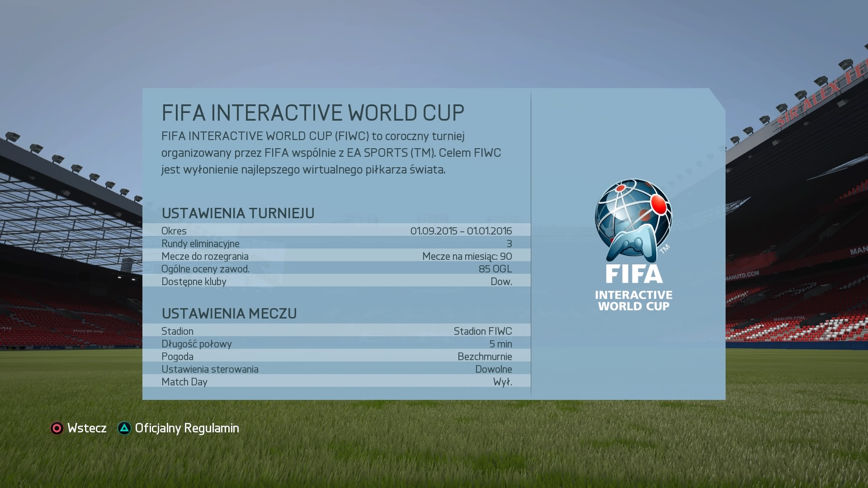The height and width of the screenshot is (488, 868).
Task: Click the USTAWIENIA MECZU section heading
Action: [x=229, y=314]
